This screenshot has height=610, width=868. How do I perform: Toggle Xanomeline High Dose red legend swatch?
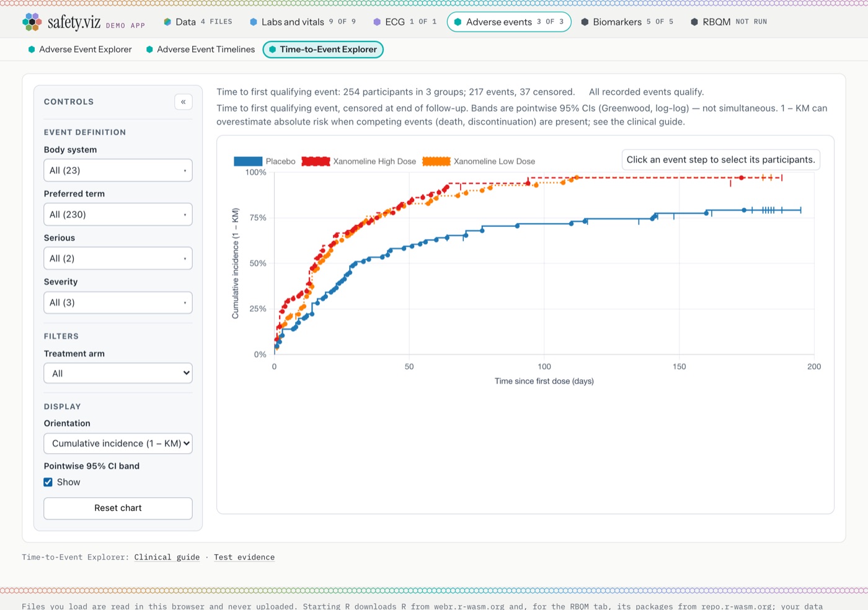(x=316, y=161)
